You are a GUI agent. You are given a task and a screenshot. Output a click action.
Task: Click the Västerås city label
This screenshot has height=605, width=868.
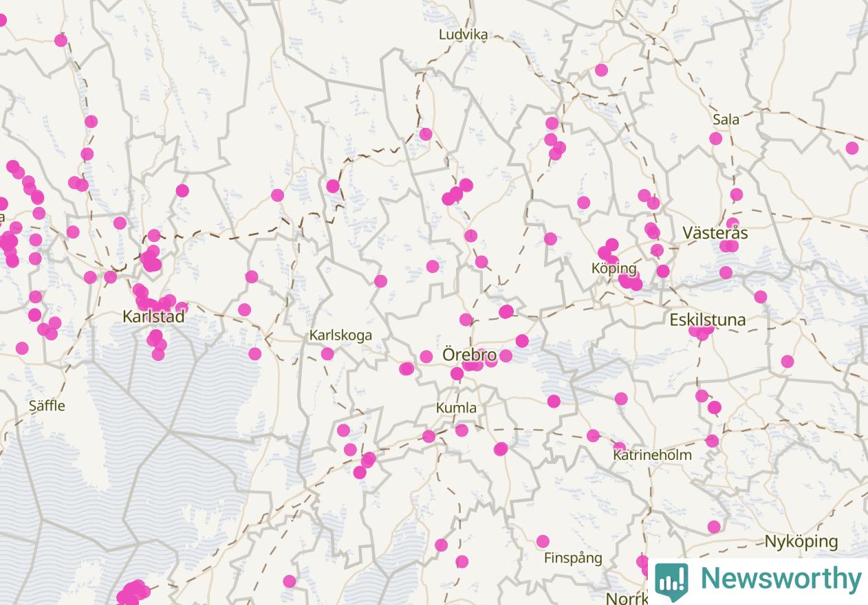[715, 232]
